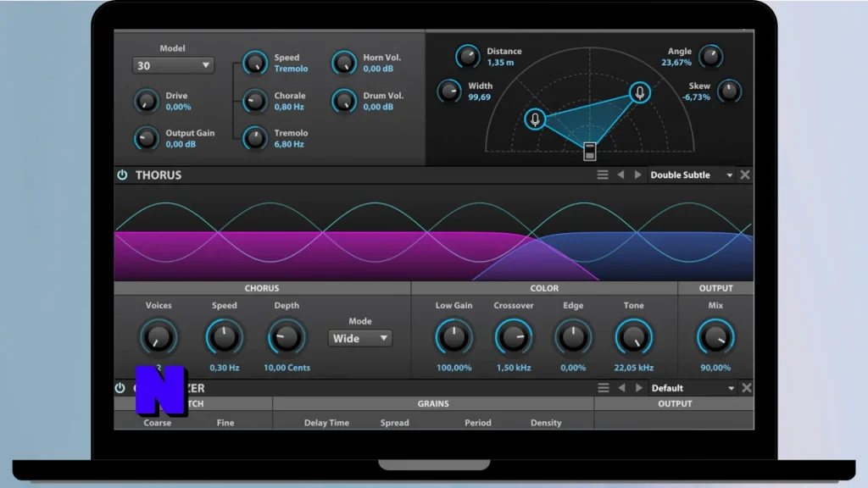Click the Density label
This screenshot has height=488, width=868.
(x=546, y=423)
